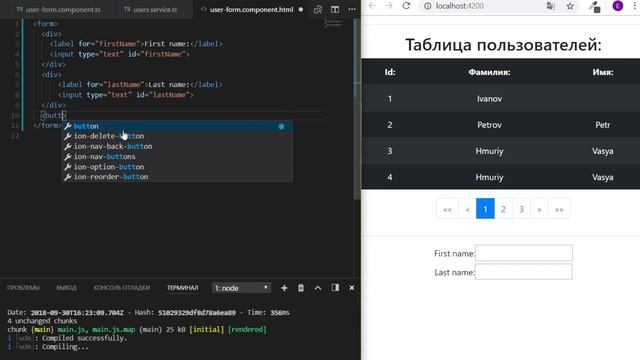
Task: Go to previous page with « button
Action: [467, 209]
